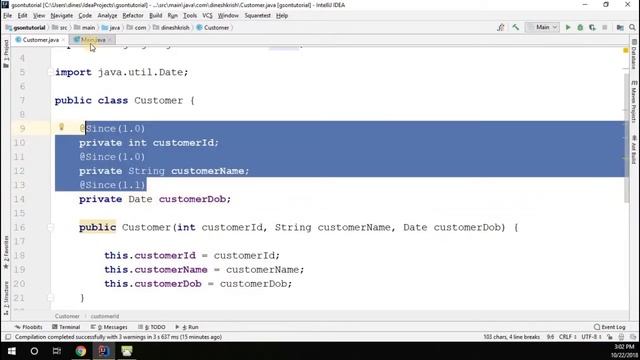Image resolution: width=640 pixels, height=360 pixels.
Task: Open the Database side tool tab
Action: tap(634, 54)
